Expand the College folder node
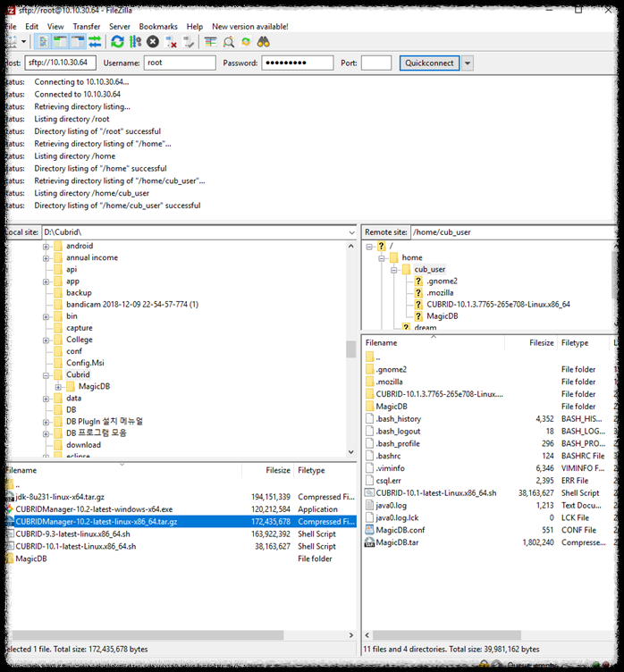This screenshot has height=672, width=624. pos(46,340)
